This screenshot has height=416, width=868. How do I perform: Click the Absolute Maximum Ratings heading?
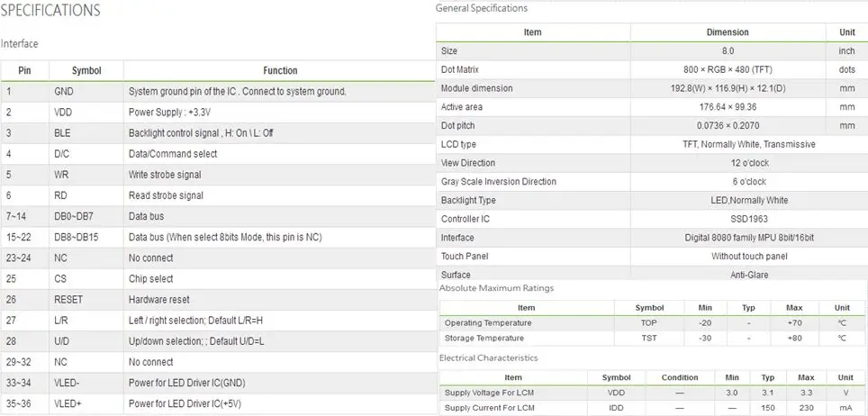coord(496,288)
